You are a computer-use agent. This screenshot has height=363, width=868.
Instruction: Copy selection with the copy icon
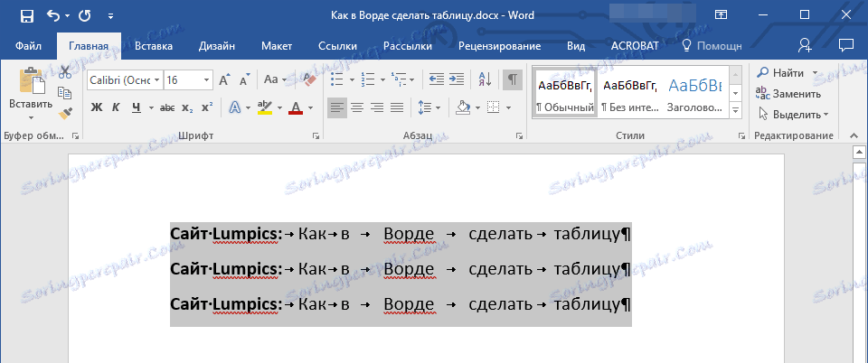pos(65,93)
